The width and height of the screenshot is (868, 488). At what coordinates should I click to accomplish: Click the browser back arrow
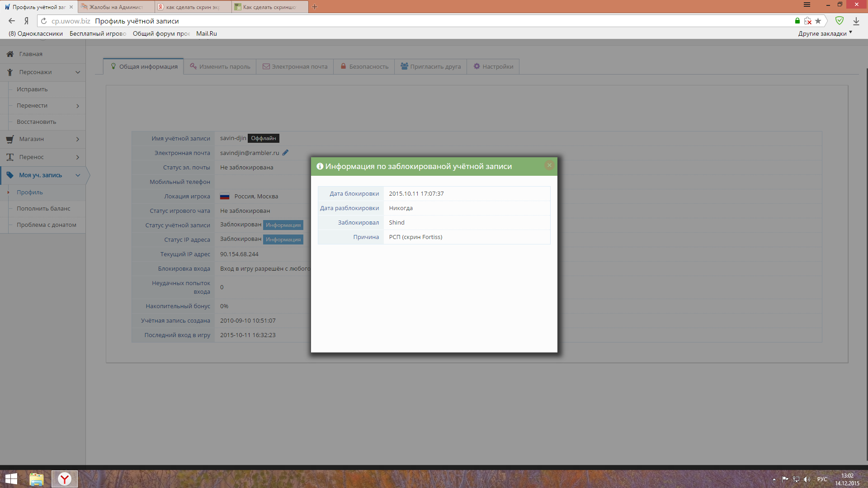(12, 21)
